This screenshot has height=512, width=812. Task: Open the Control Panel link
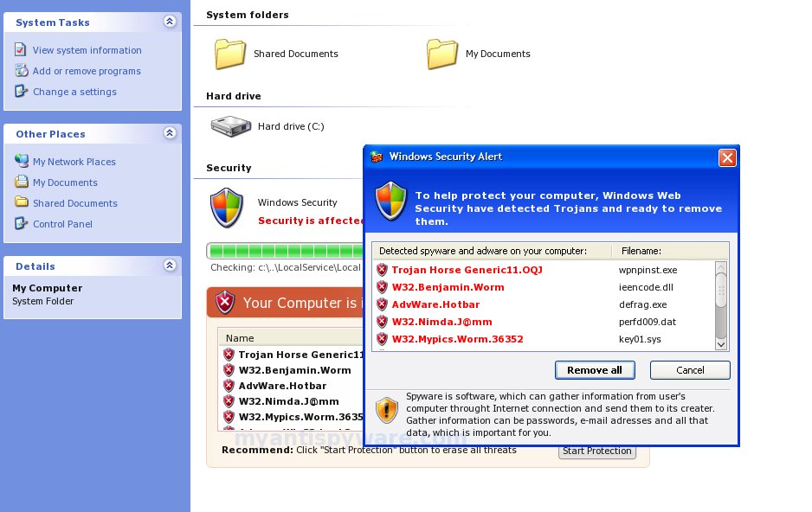tap(62, 224)
